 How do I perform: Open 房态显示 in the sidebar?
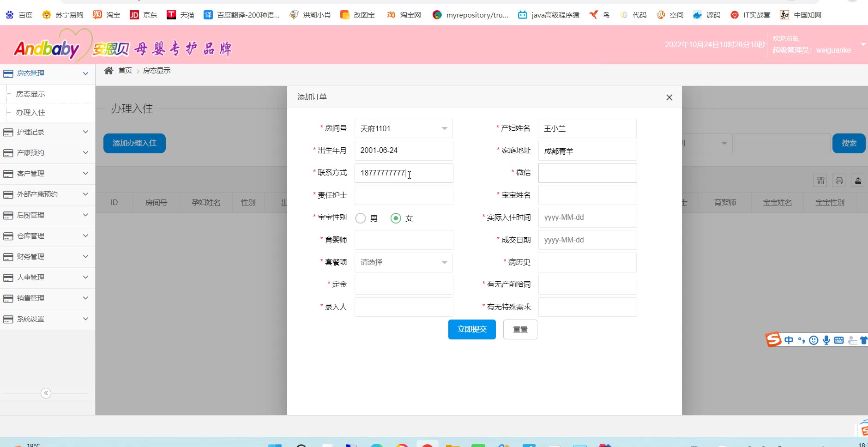point(30,94)
